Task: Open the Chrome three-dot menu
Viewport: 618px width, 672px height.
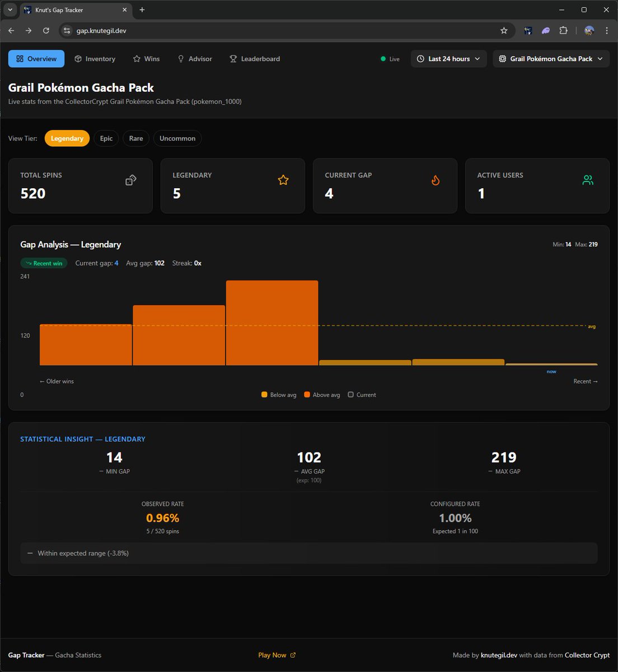Action: pyautogui.click(x=607, y=31)
